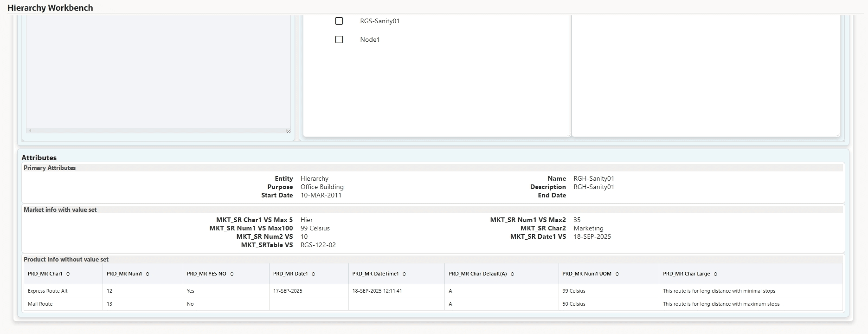Check the RGS-Sanity01 checkbox
868x334 pixels.
tap(339, 21)
